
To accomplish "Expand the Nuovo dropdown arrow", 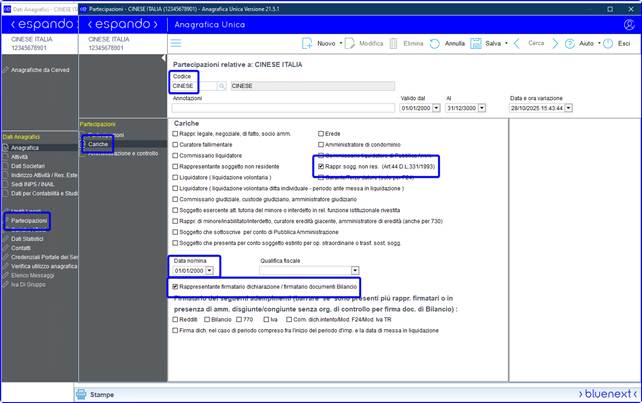I will point(341,43).
